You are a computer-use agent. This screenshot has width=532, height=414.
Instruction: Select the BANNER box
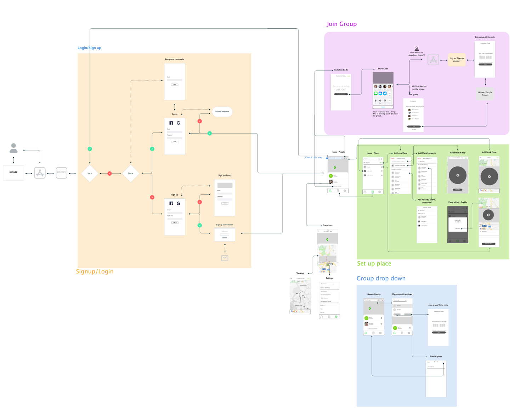[x=13, y=172]
